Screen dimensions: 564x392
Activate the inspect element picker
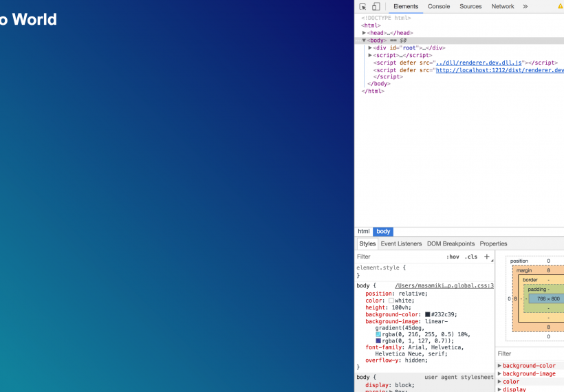(x=363, y=7)
